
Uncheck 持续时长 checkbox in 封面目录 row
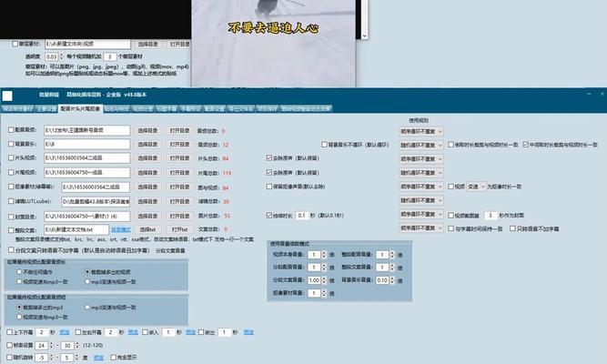click(269, 216)
